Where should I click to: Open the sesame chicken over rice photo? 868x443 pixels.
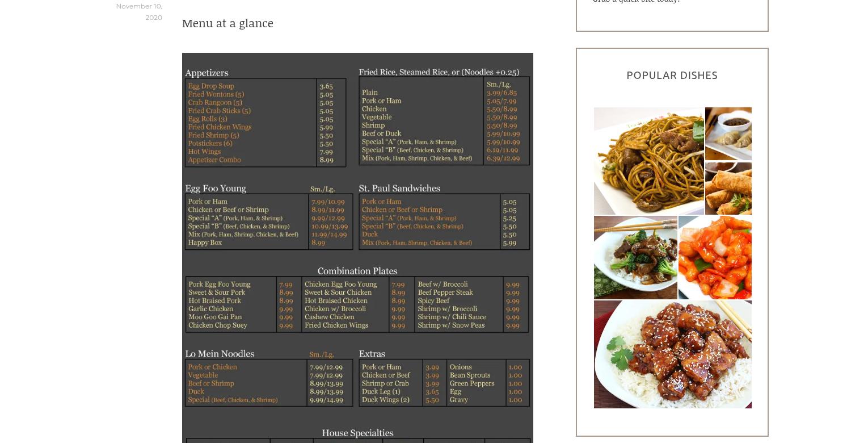[x=673, y=354]
